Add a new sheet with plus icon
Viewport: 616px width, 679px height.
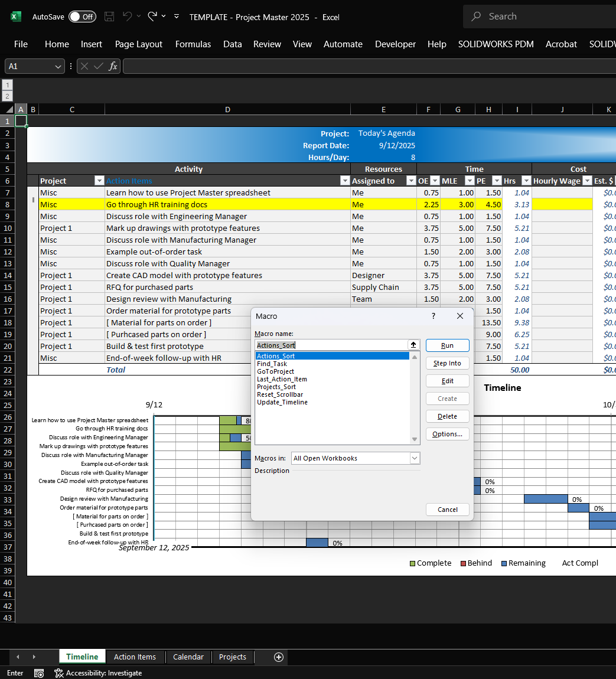point(279,657)
